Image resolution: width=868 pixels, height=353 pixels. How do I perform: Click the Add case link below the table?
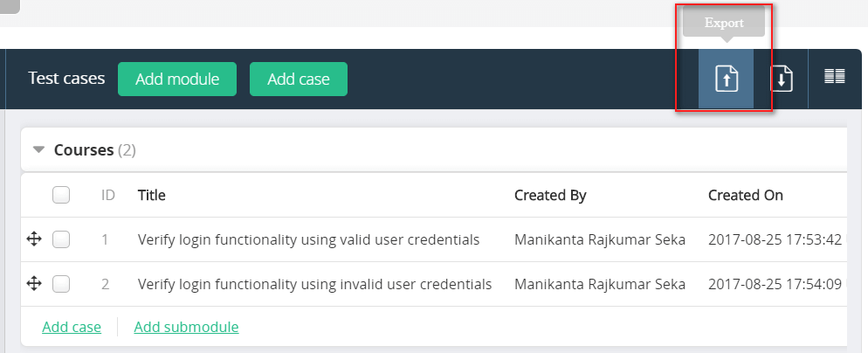(72, 327)
